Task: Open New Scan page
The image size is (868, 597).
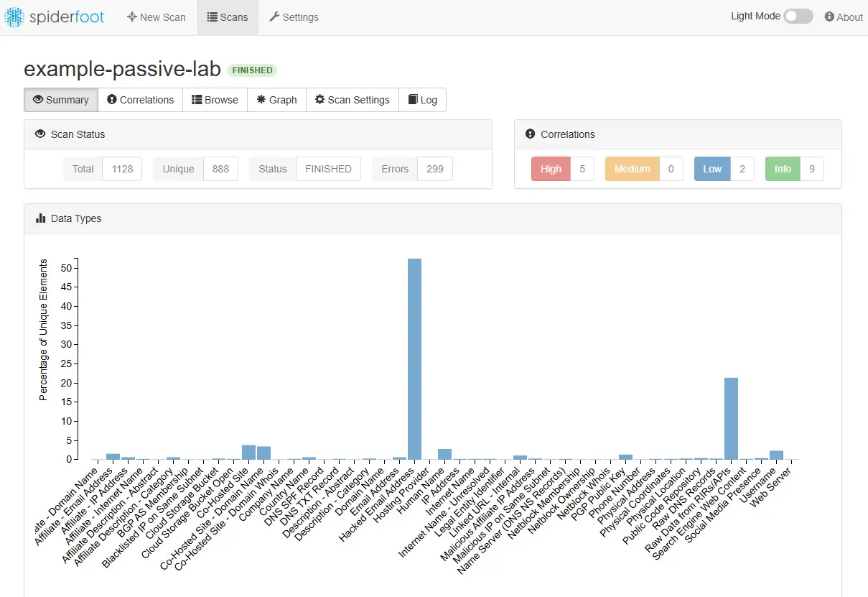Action: point(156,17)
